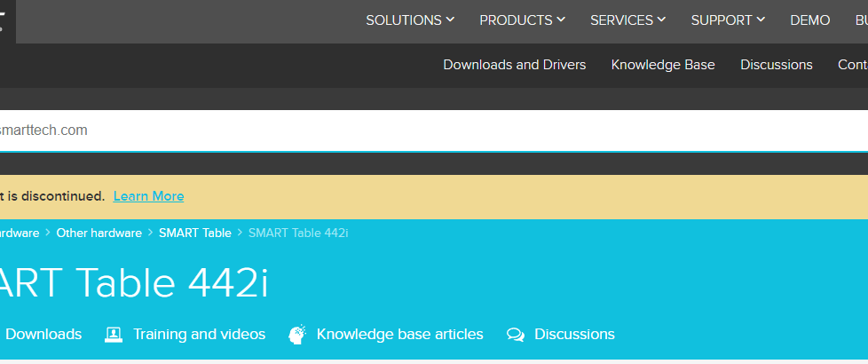Open the Demo page link
The height and width of the screenshot is (364, 868).
point(810,20)
